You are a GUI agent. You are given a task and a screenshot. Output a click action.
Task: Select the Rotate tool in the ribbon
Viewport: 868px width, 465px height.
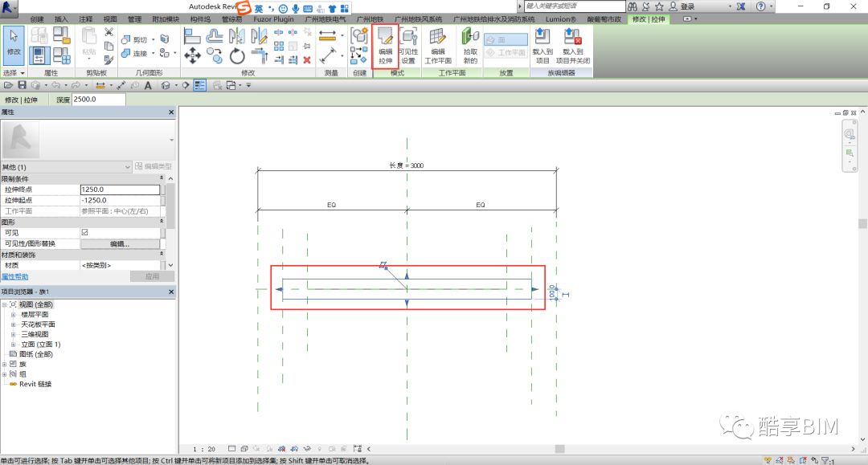point(237,55)
